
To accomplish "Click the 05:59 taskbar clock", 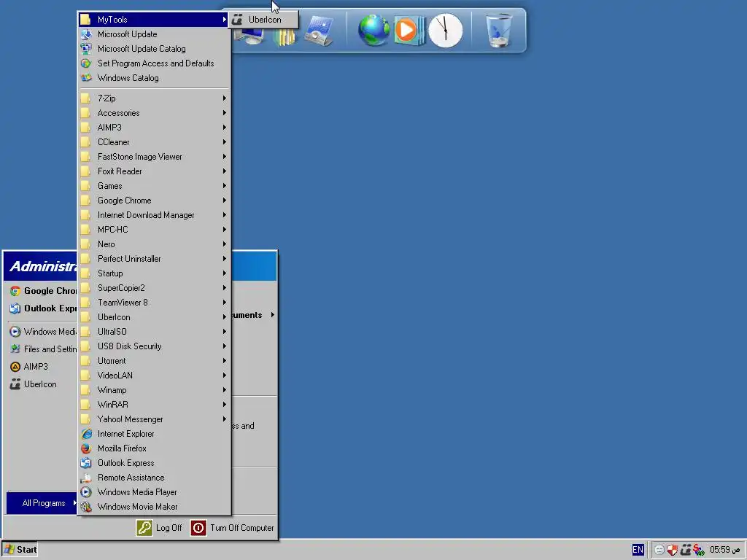I will (x=724, y=550).
